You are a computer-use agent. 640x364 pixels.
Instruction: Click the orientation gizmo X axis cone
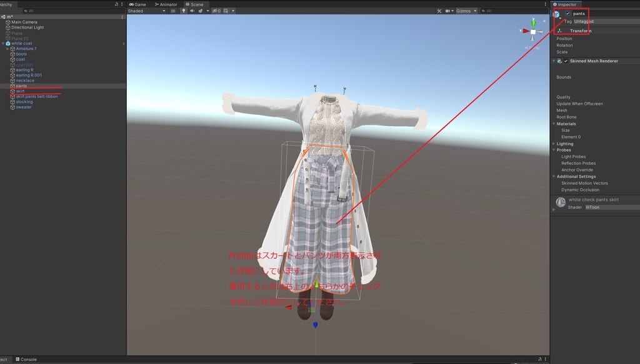tap(526, 31)
